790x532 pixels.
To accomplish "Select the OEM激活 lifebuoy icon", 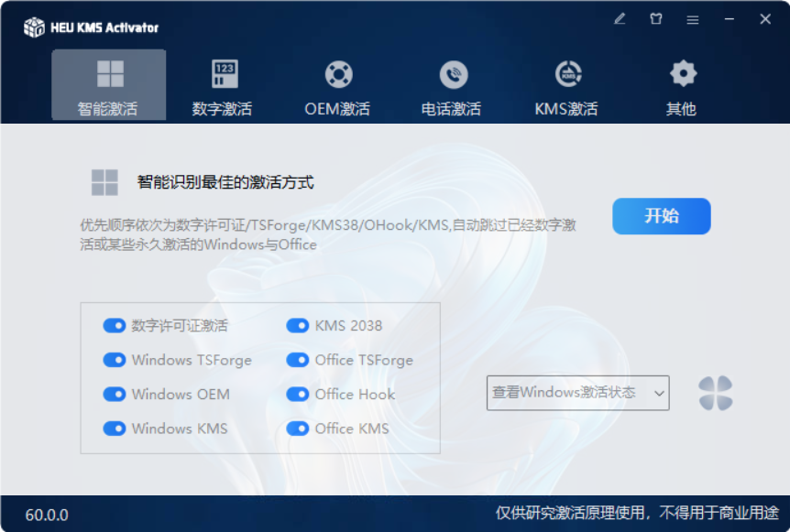I will point(338,74).
